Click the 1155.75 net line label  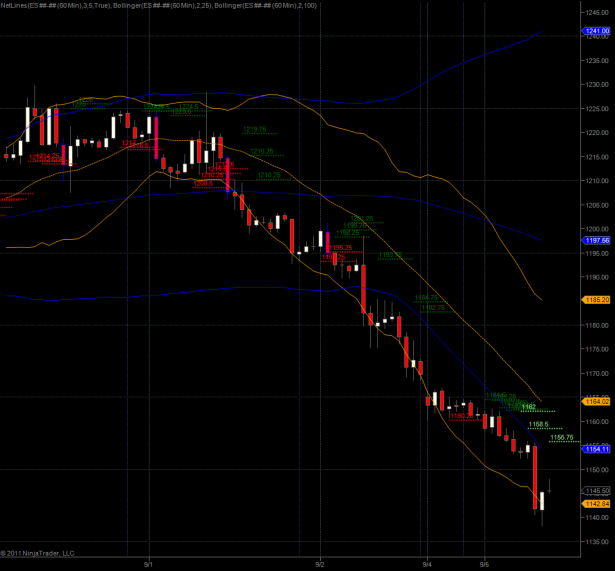click(562, 438)
